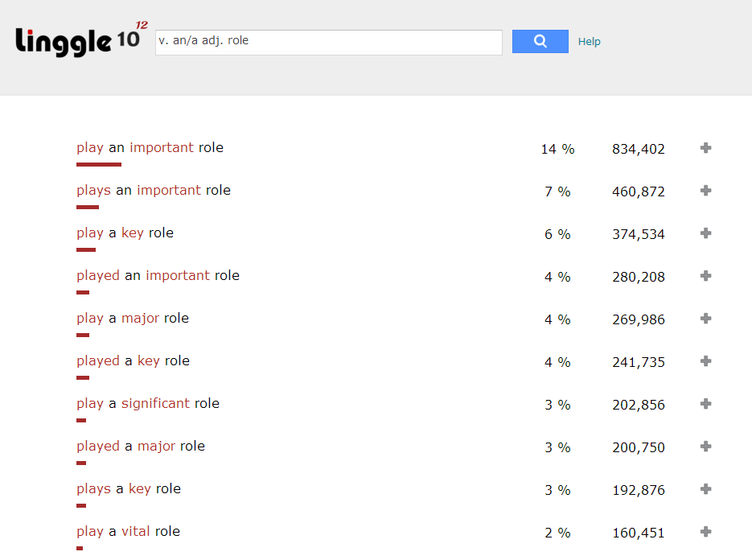Click the search query input field

point(328,42)
